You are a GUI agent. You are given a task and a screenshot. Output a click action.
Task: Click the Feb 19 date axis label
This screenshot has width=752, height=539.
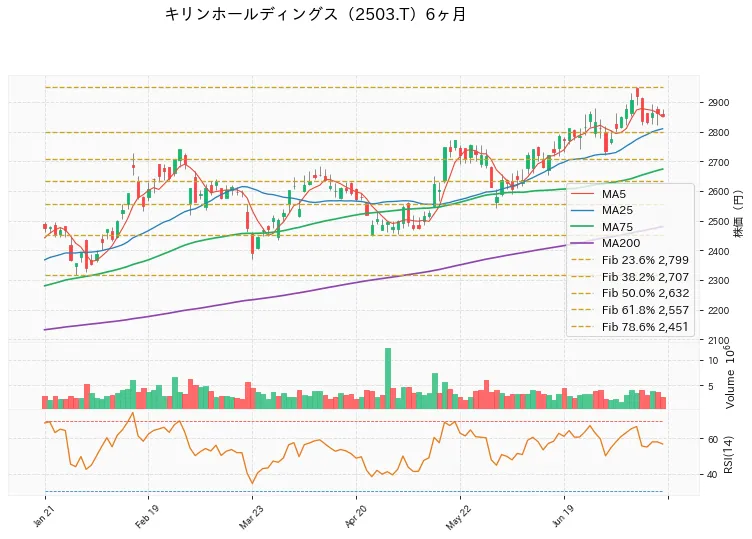[x=147, y=516]
